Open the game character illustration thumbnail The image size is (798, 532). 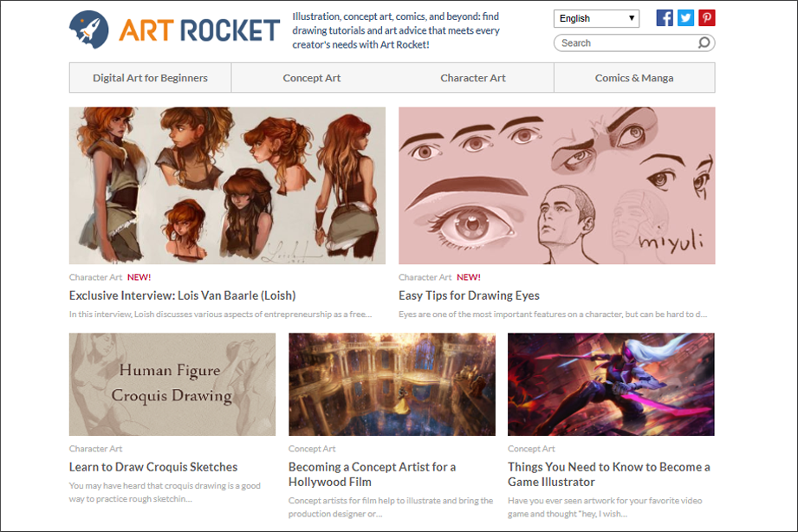[x=611, y=385]
